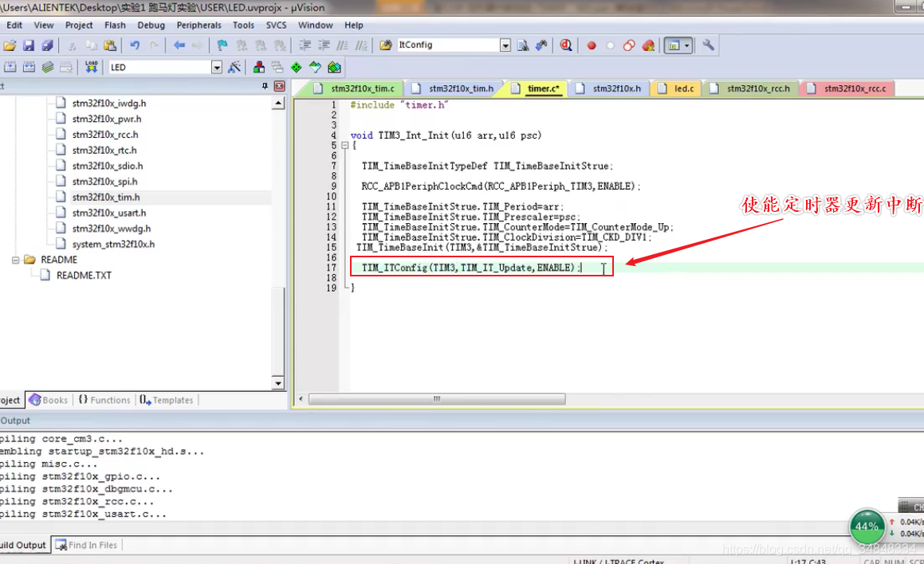Download to flash with the LOAD icon
This screenshot has height=564, width=924.
[x=91, y=67]
